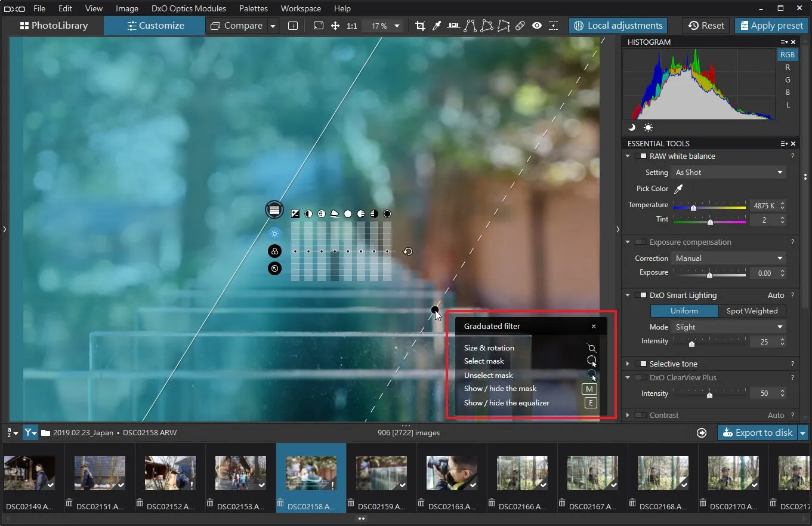This screenshot has height=526, width=812.
Task: Open the Palettes menu
Action: pos(253,8)
